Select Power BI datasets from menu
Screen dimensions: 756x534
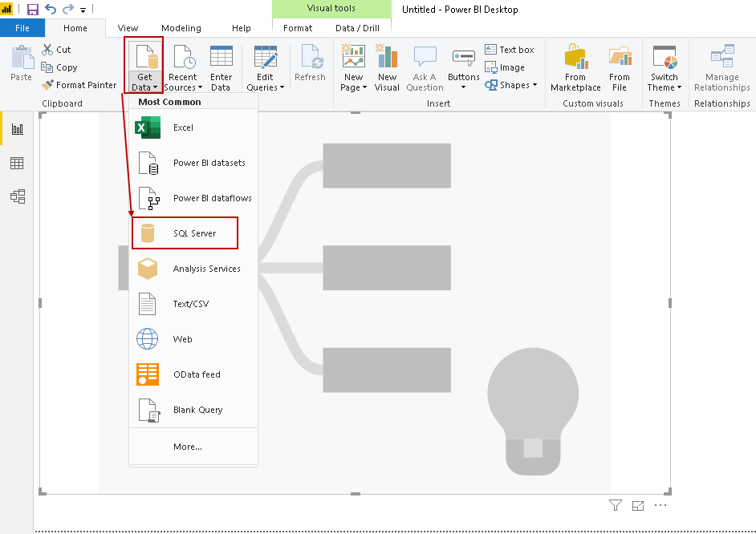(x=193, y=163)
